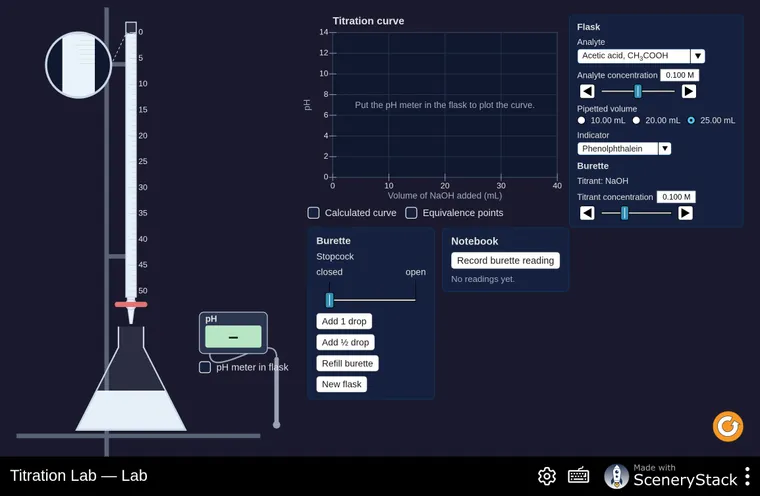Open the three-dot options menu

point(747,476)
